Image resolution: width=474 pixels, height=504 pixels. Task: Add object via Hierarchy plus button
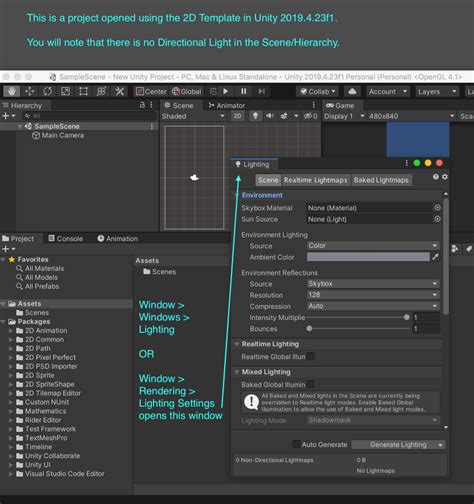pyautogui.click(x=8, y=116)
